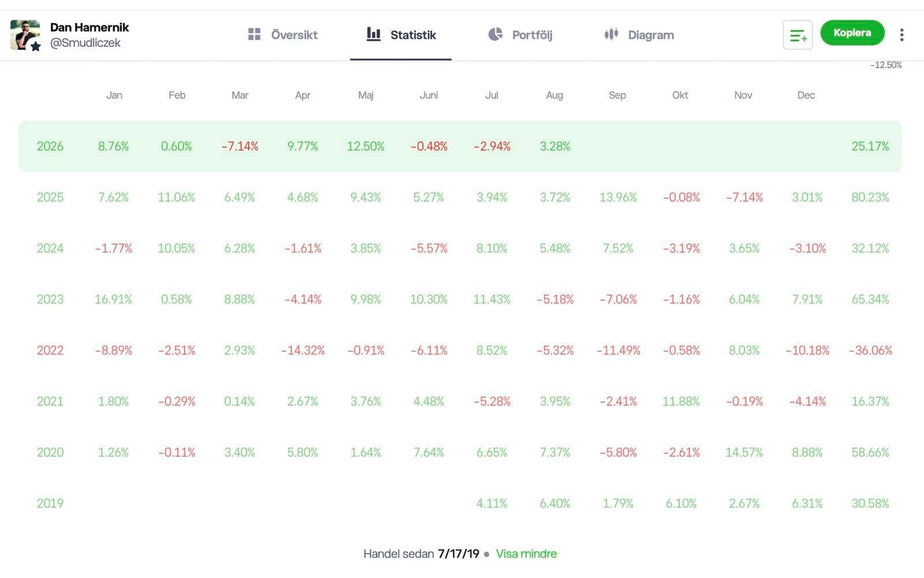Click the star badge on the avatar

coord(36,46)
